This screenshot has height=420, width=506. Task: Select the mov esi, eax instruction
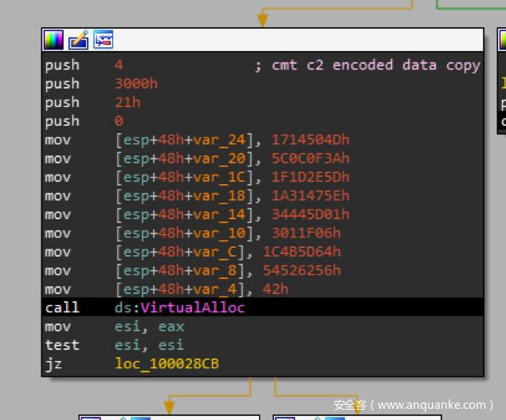(x=114, y=327)
